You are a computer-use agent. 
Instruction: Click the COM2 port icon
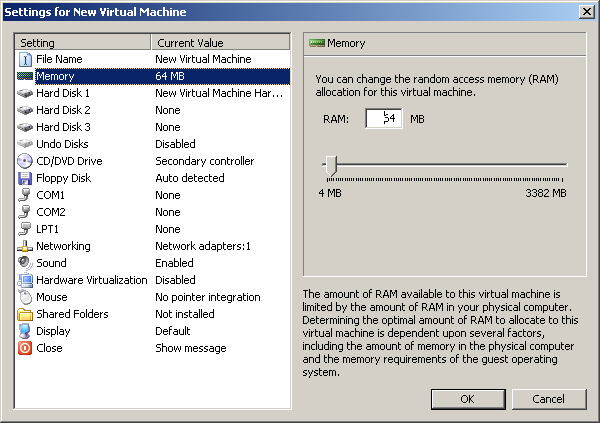tap(25, 212)
